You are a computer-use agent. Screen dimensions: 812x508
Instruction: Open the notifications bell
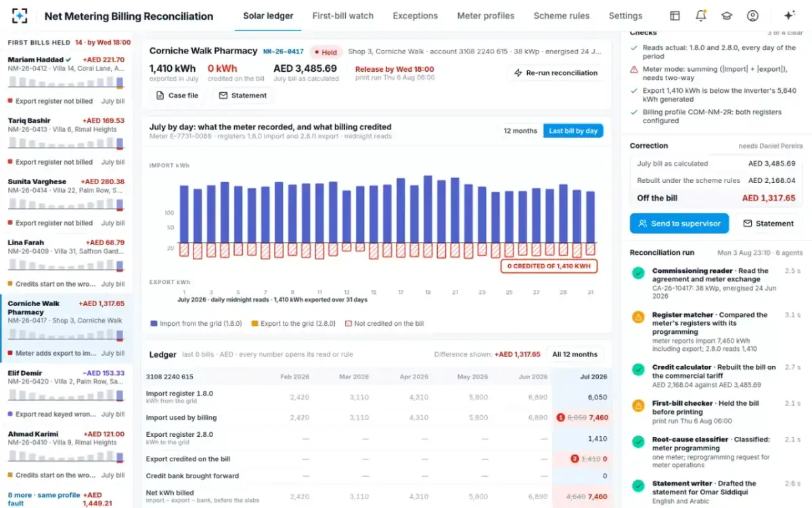[700, 16]
